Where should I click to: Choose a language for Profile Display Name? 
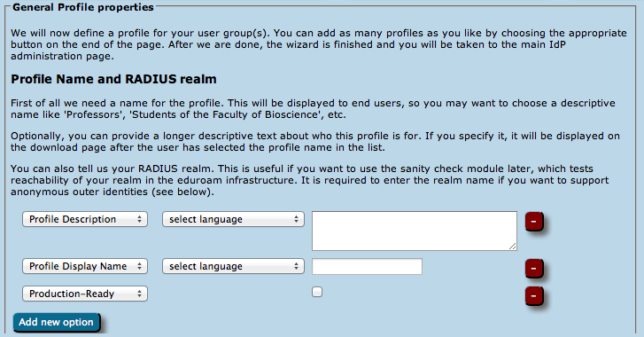[x=233, y=266]
